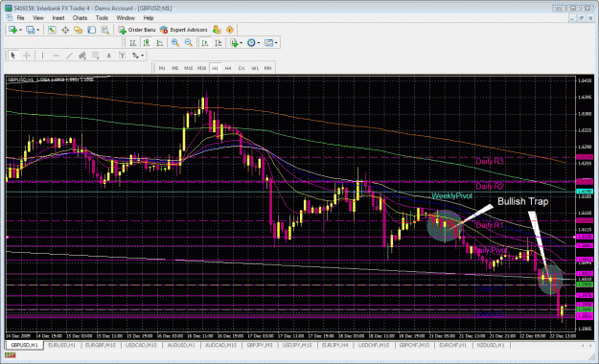Click the Order Baru new order button
599x364 pixels.
click(137, 30)
